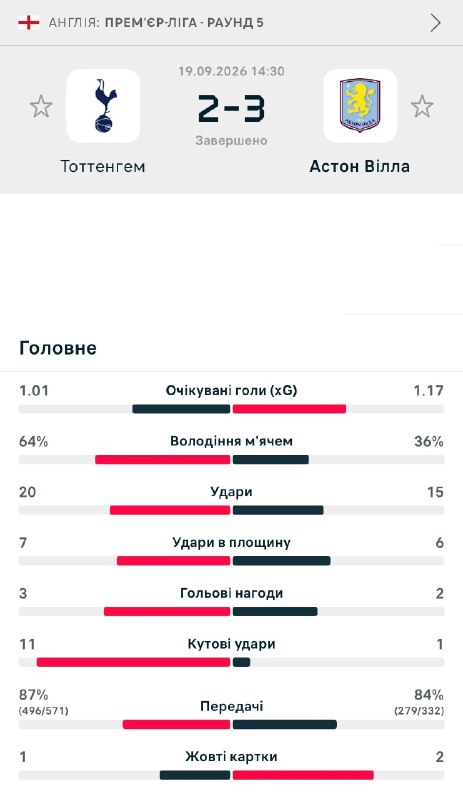Screen dimensions: 463x800
Task: Click the Завершено match status text
Action: coord(231,140)
